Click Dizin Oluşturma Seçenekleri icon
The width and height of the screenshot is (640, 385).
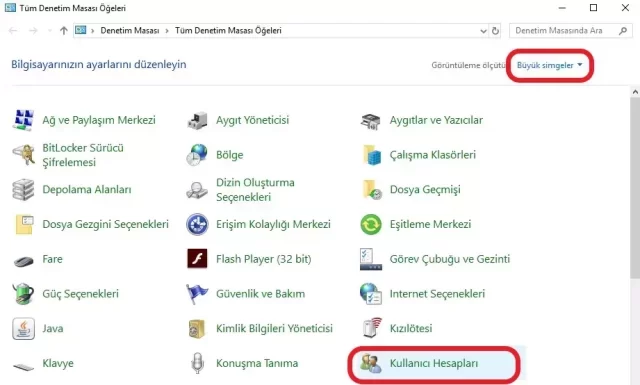197,190
